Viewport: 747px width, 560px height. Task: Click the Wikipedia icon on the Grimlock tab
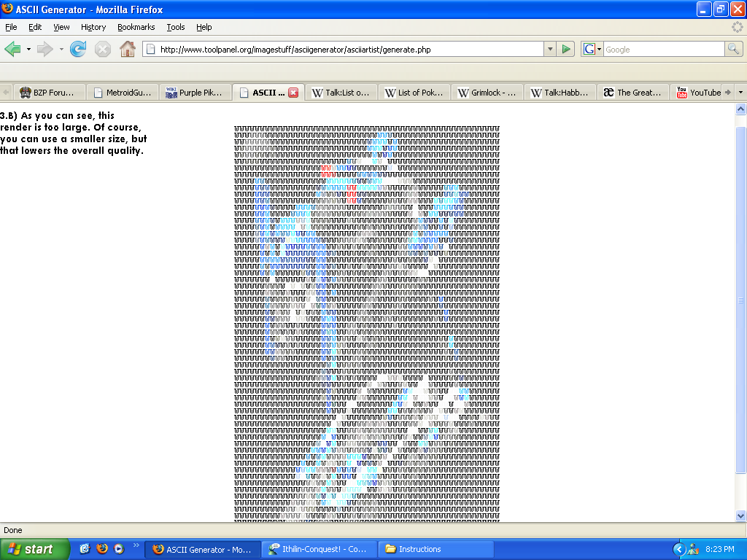click(462, 92)
